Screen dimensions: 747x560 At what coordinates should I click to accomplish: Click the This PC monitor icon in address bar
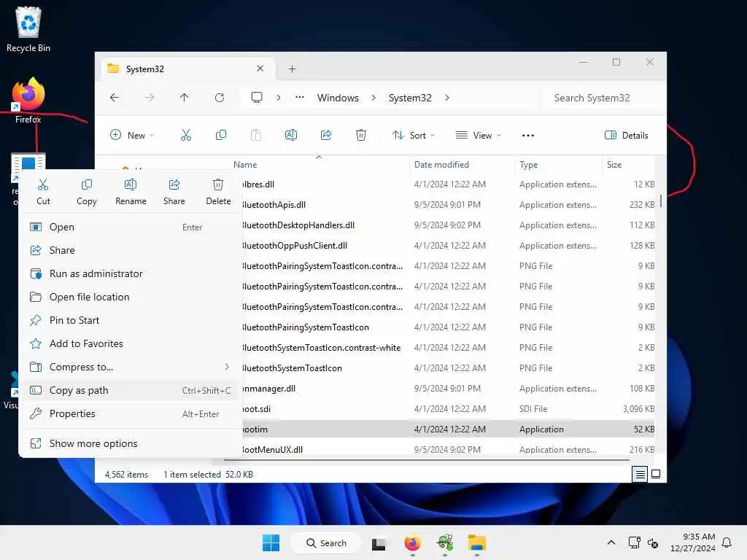coord(257,98)
